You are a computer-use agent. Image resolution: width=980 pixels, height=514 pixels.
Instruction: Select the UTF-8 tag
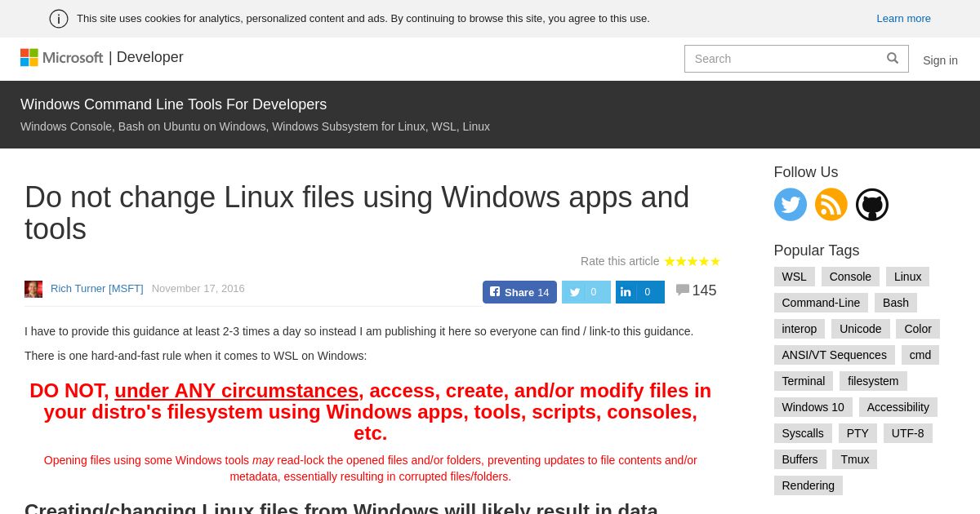point(908,433)
